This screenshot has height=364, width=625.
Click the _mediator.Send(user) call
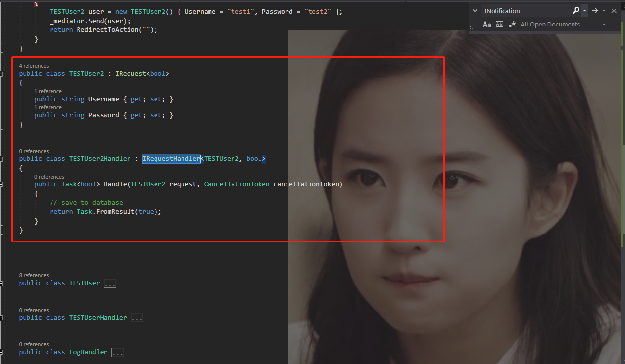[x=90, y=21]
